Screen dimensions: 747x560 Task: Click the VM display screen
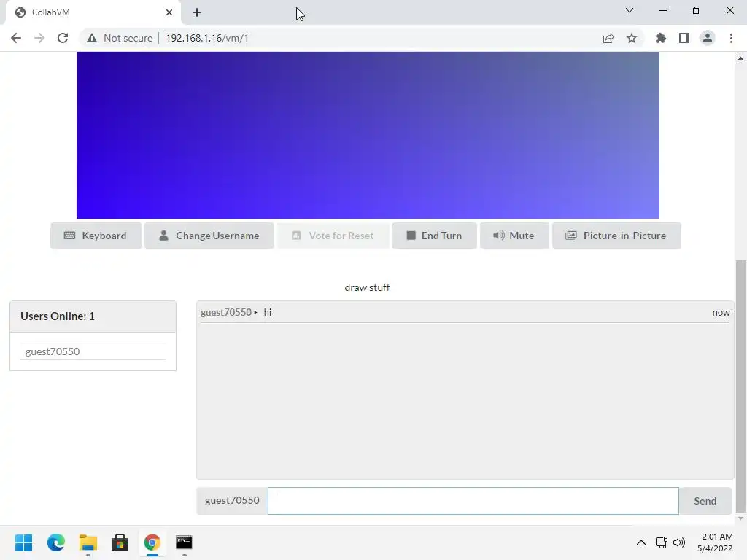pyautogui.click(x=368, y=135)
